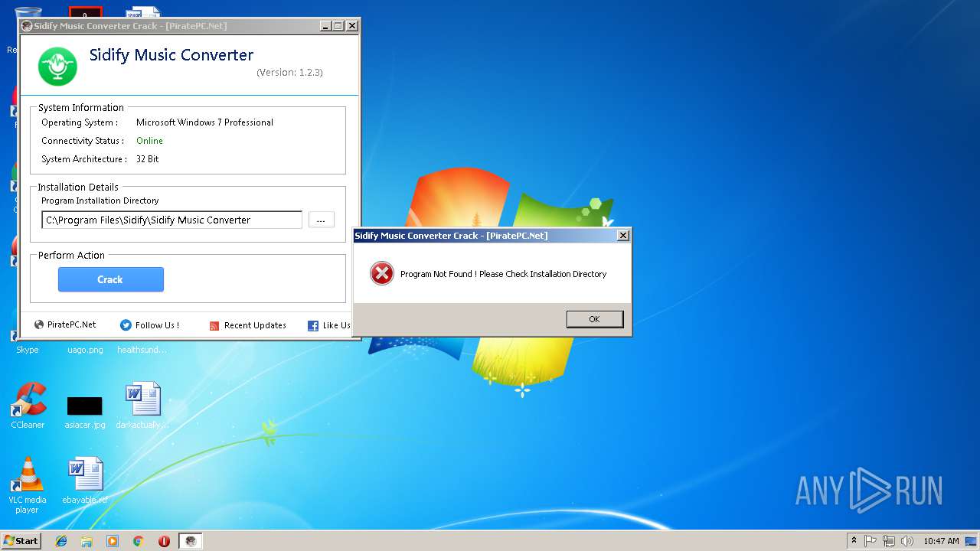Minimize the Sidify Music Converter Crack window
This screenshot has width=980, height=551.
325,26
